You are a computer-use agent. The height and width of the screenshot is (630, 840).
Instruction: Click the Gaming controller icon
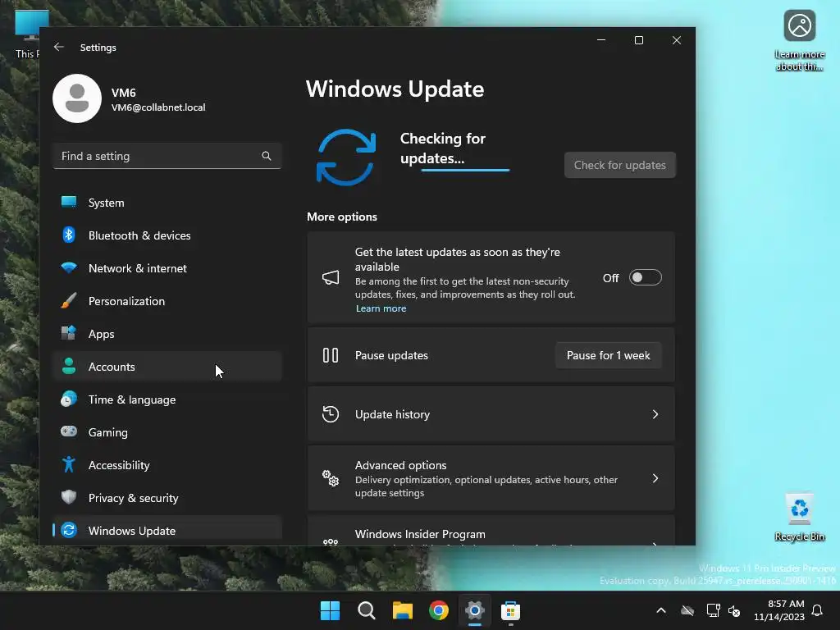click(69, 431)
